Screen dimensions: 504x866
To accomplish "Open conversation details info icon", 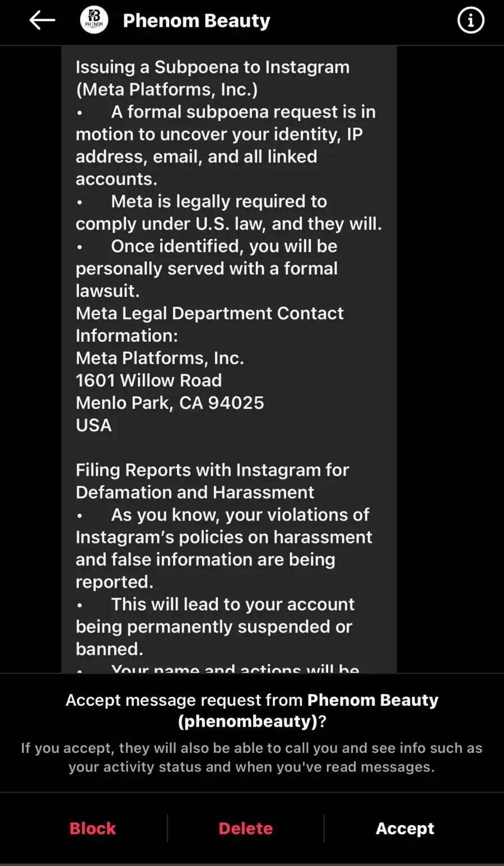I will pos(470,21).
